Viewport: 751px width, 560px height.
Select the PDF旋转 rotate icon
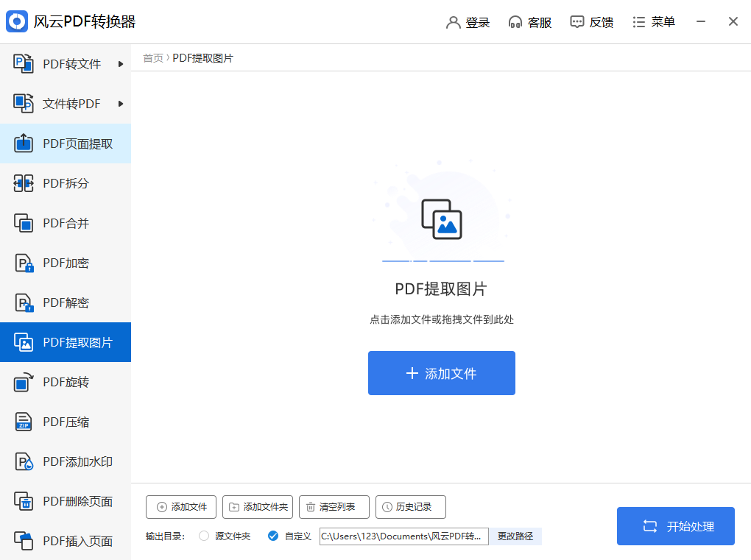24,382
